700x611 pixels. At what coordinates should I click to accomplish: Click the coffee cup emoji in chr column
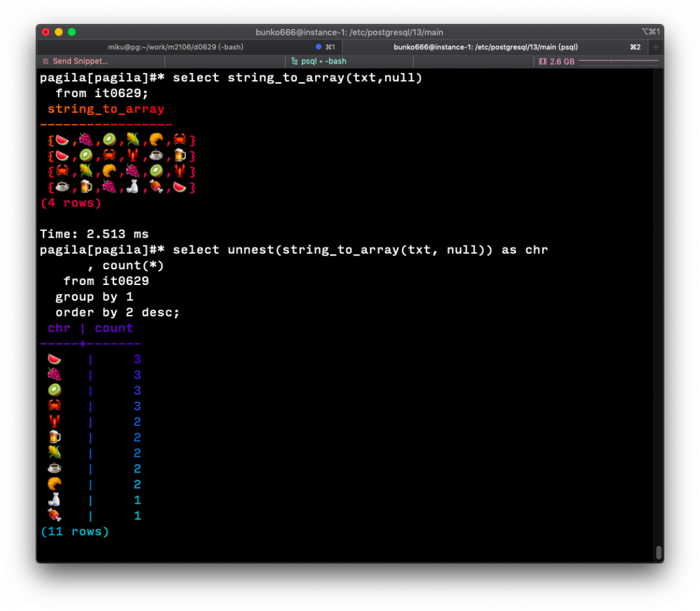tap(55, 468)
